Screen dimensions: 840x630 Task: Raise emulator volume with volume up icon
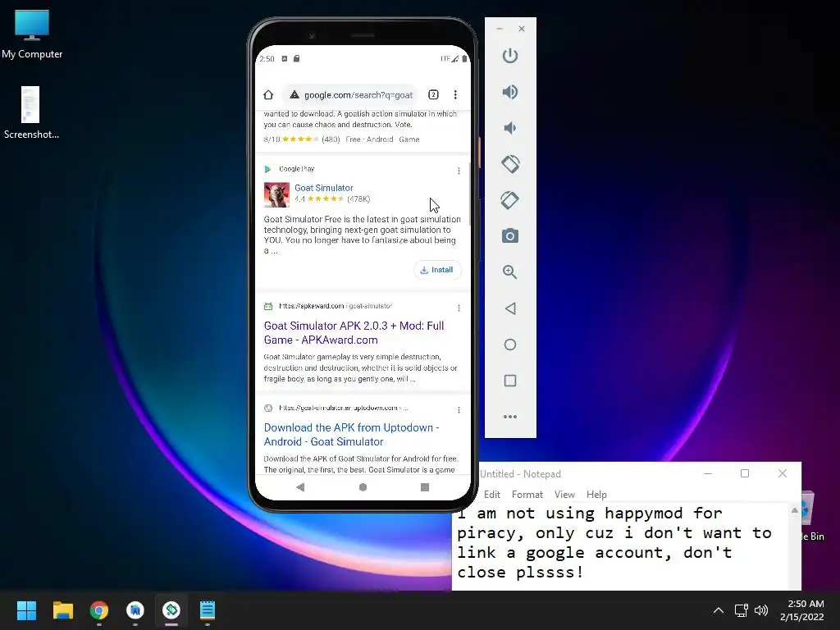[510, 92]
